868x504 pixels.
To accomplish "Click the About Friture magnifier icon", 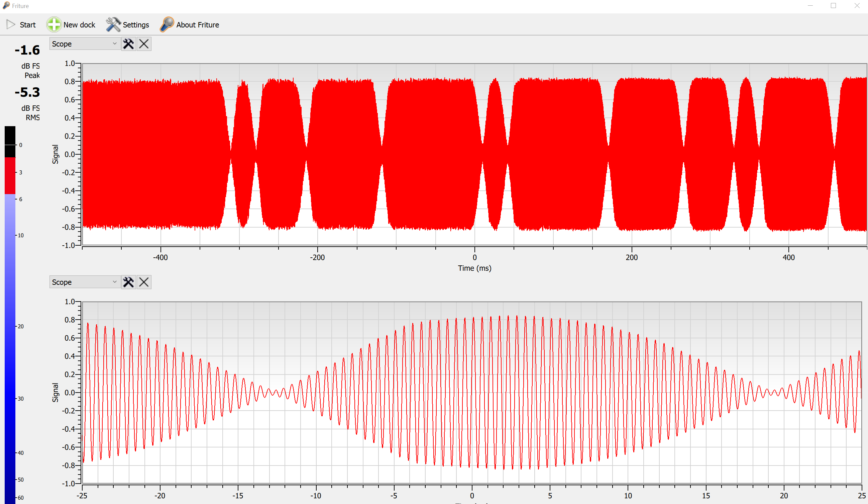I will click(167, 24).
